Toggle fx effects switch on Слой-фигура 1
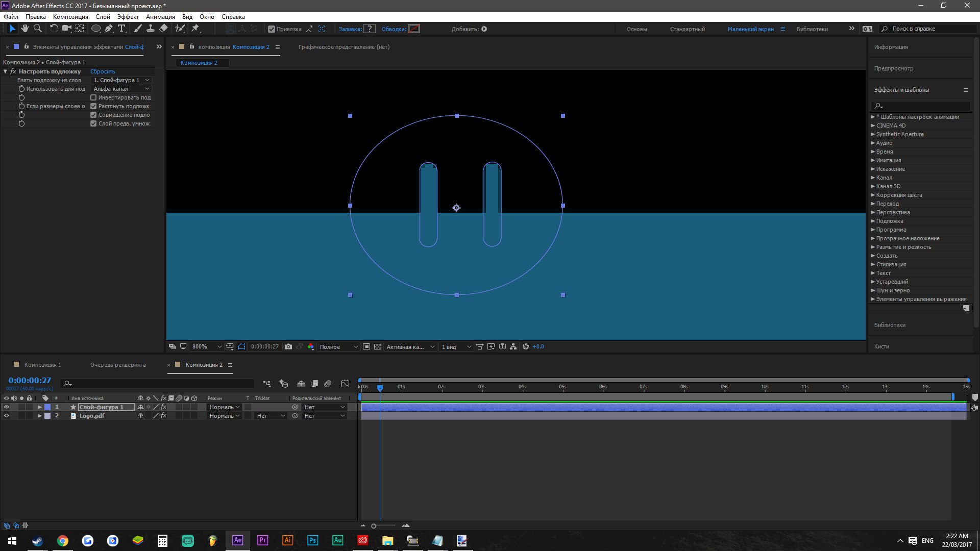 click(x=163, y=407)
